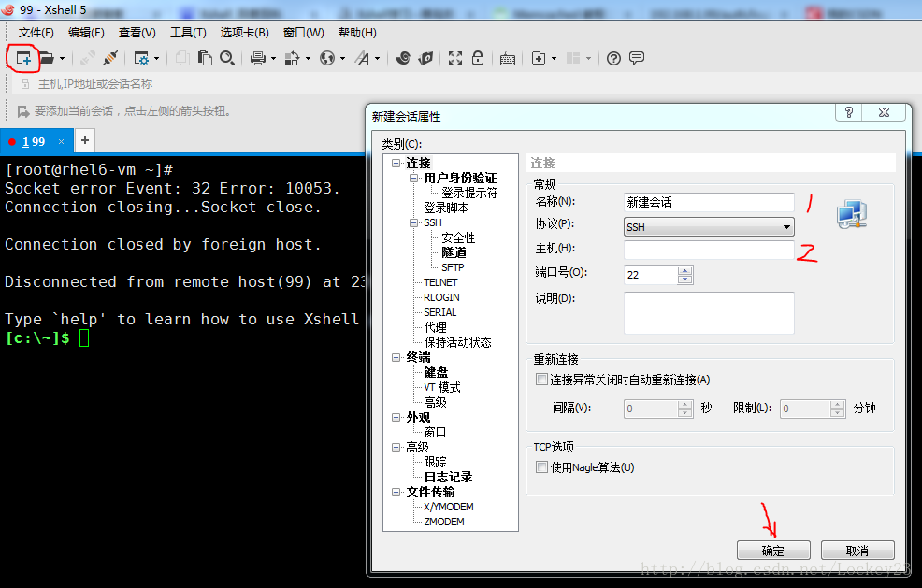Collapse the 用户身份验证 tree node

click(414, 178)
